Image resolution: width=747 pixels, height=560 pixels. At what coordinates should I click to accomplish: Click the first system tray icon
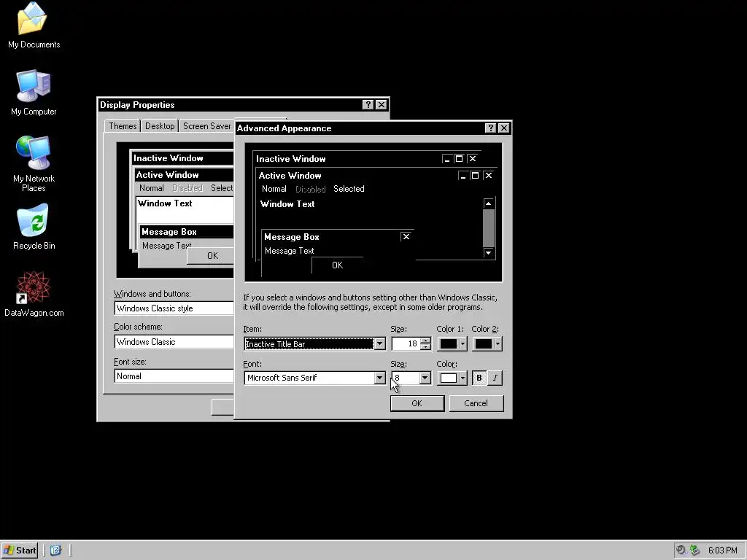(681, 550)
